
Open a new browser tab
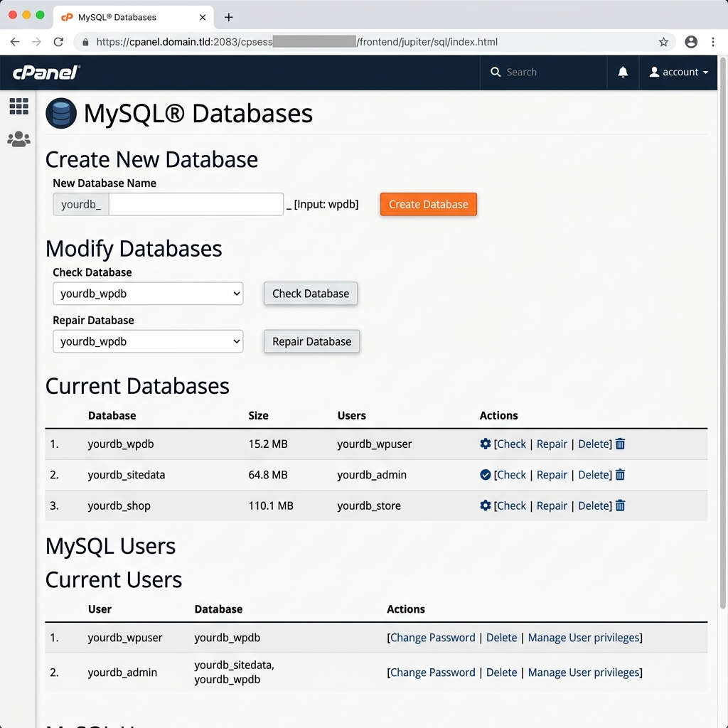228,17
